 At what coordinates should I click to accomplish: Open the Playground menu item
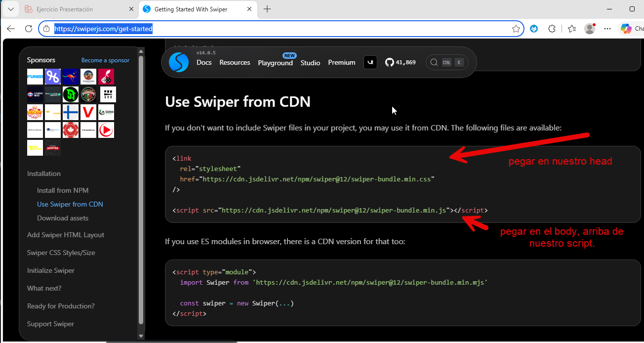pyautogui.click(x=275, y=63)
